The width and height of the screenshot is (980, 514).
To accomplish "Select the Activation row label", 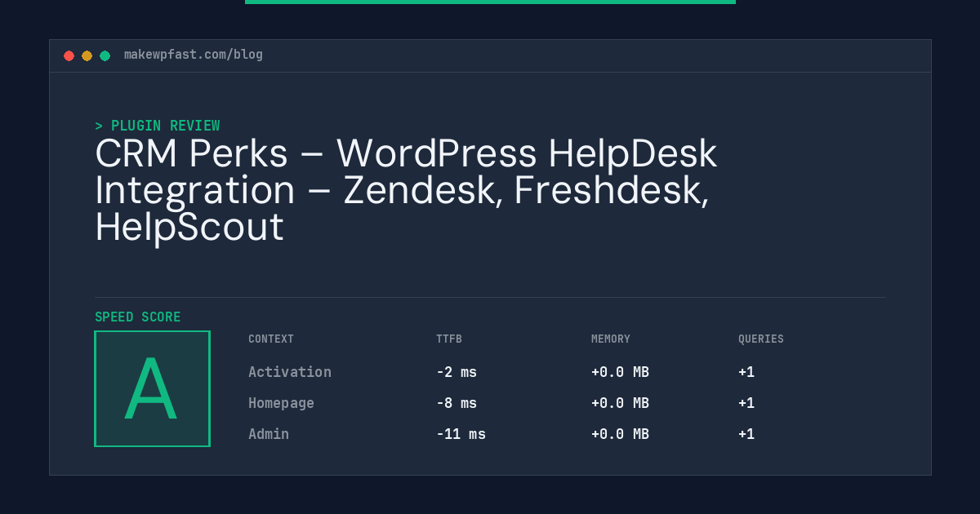I will pyautogui.click(x=290, y=372).
